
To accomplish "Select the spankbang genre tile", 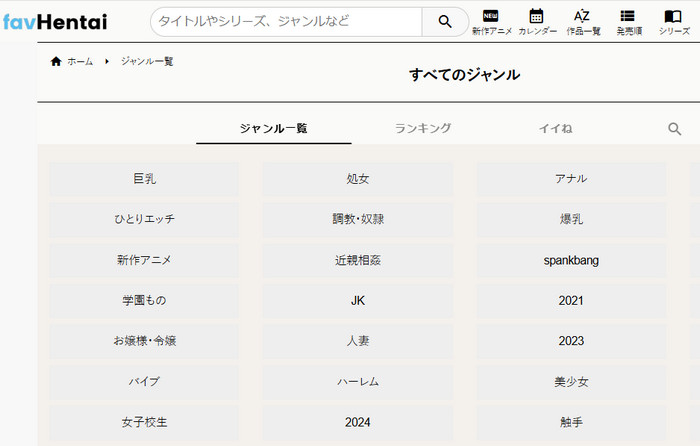I will (571, 260).
